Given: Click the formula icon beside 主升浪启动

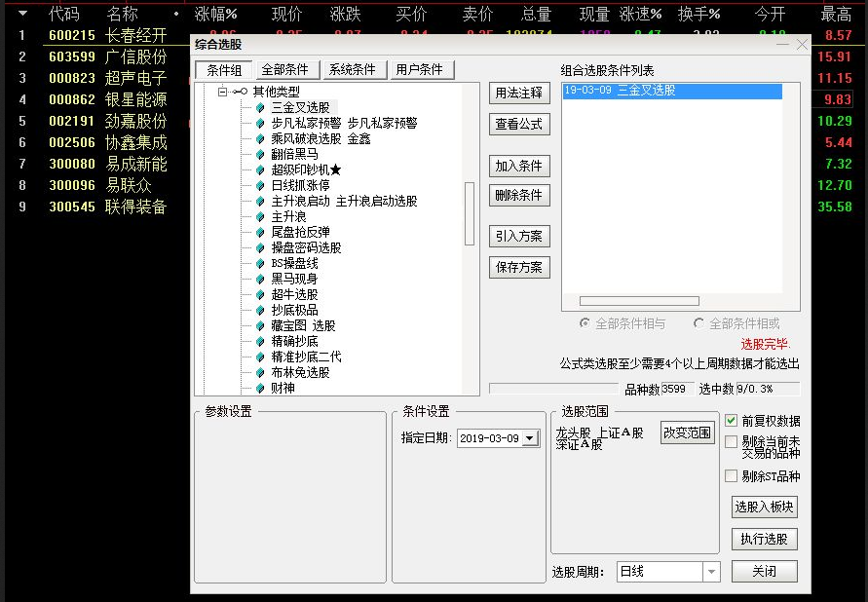Looking at the screenshot, I should coord(260,201).
